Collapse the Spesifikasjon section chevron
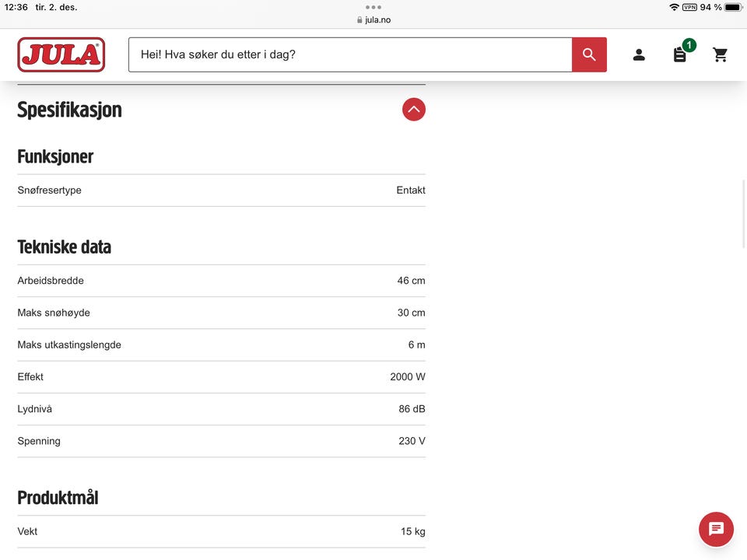 point(413,110)
